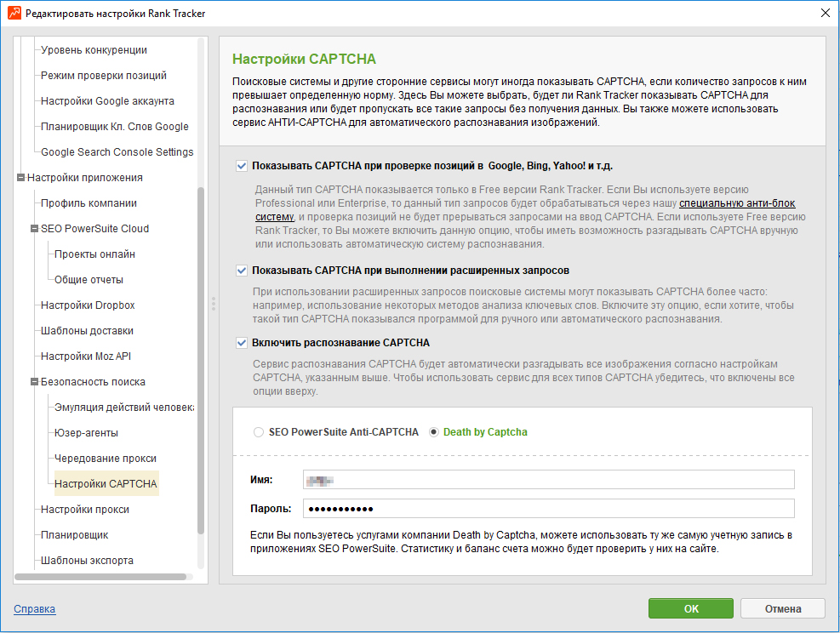Open Google Search Console Settings
This screenshot has height=633, width=840.
tap(117, 152)
